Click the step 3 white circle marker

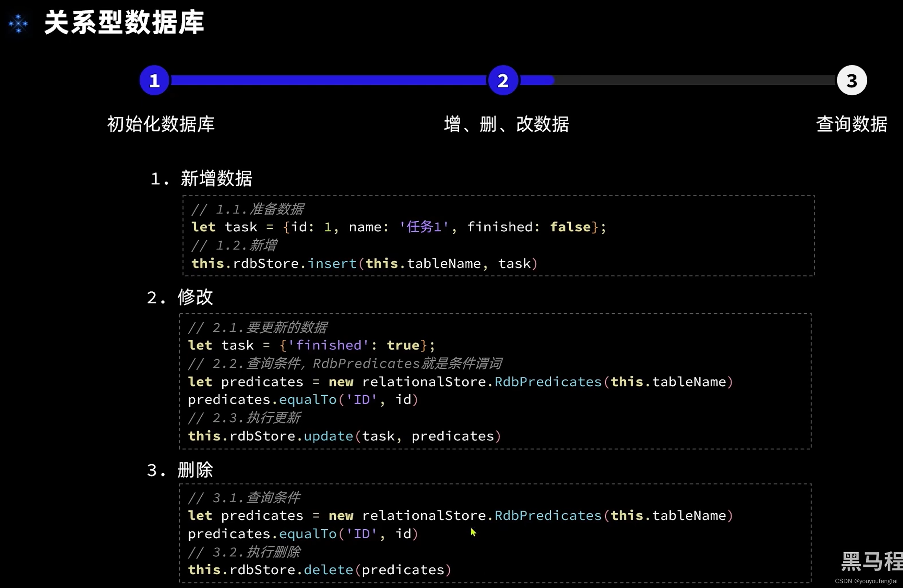(852, 81)
